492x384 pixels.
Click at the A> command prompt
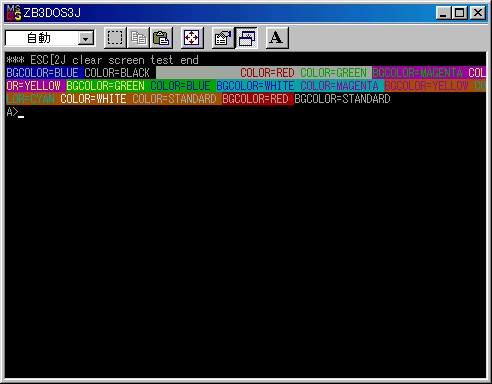pos(12,112)
